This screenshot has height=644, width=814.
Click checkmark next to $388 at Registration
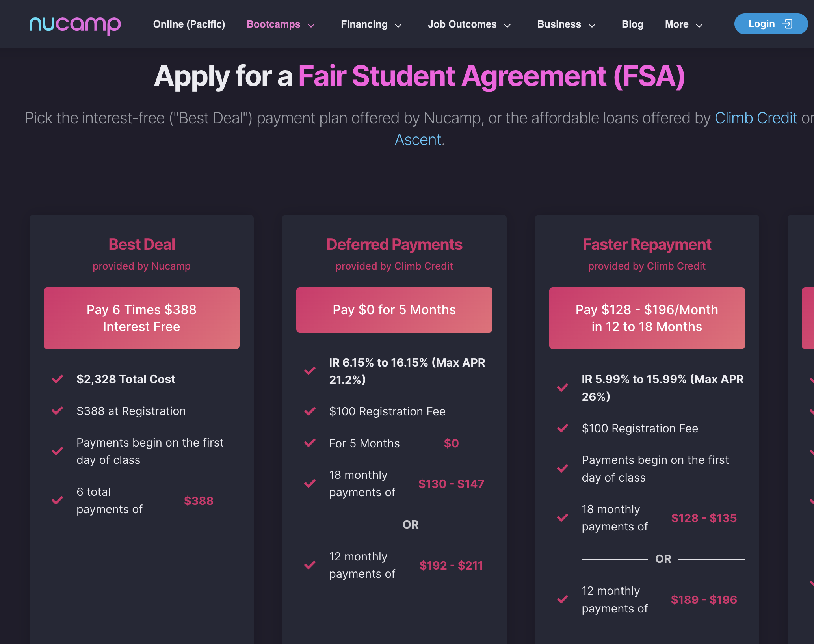(58, 411)
